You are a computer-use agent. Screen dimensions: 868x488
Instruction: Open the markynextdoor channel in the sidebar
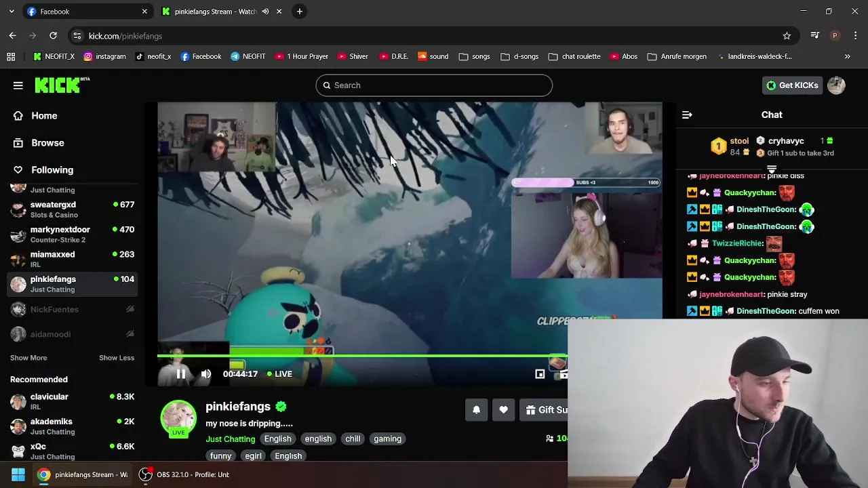(73, 235)
